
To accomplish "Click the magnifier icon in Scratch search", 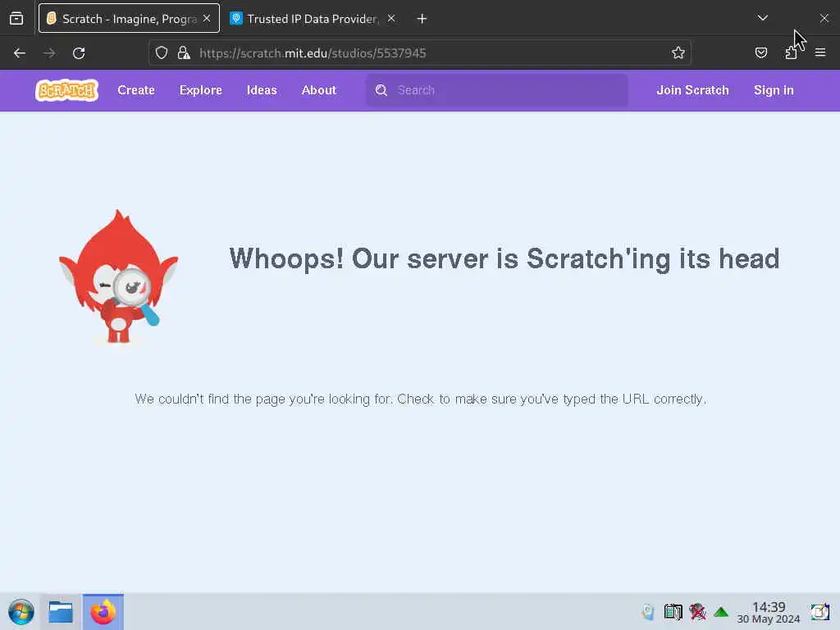I will pyautogui.click(x=381, y=90).
